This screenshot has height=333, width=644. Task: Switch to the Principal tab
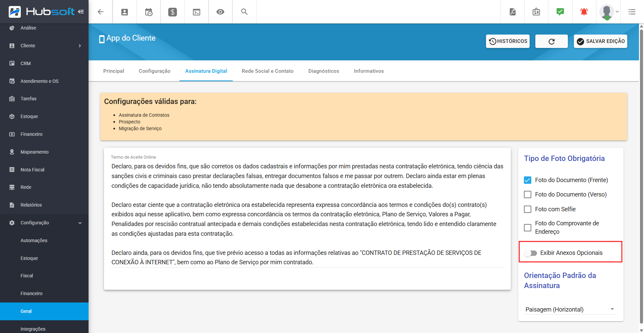[114, 71]
